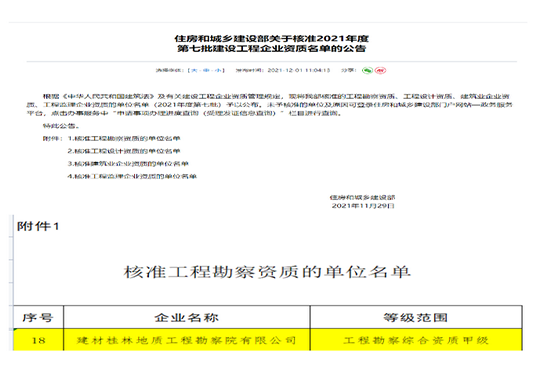
Task: Select the 企业名称 column header
Action: pyautogui.click(x=187, y=318)
